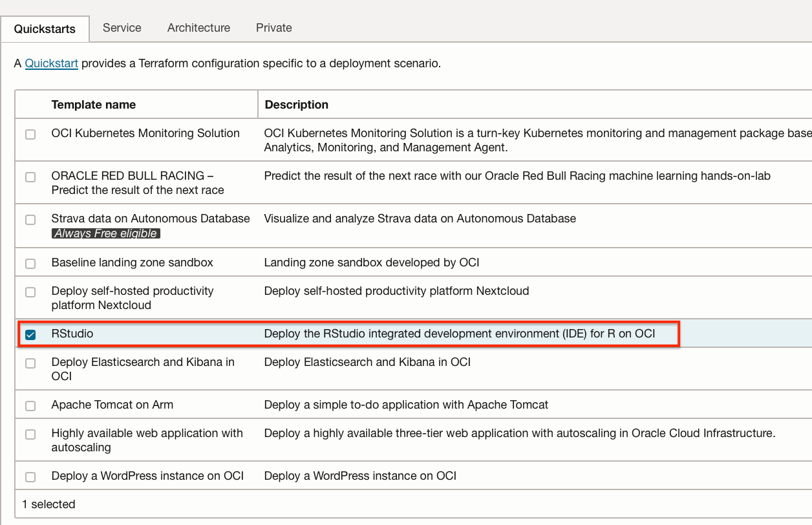Check the Nextcloud productivity platform checkbox
The image size is (812, 525).
pos(30,292)
